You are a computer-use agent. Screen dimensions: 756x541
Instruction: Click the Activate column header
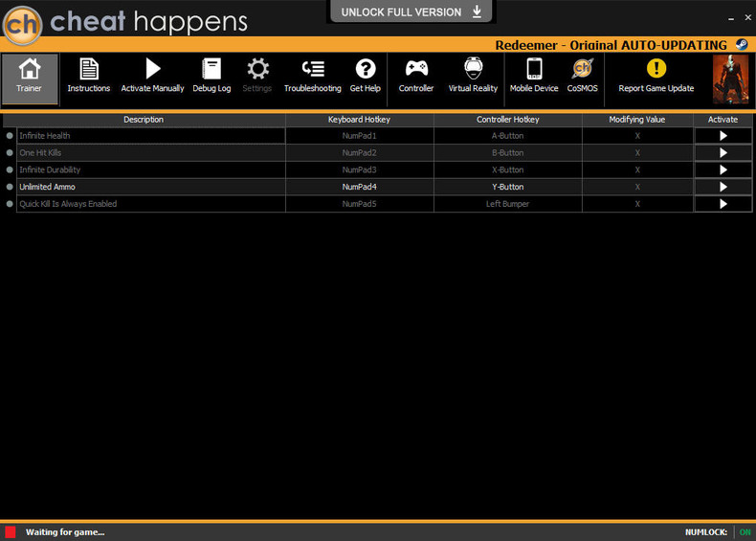pos(723,120)
